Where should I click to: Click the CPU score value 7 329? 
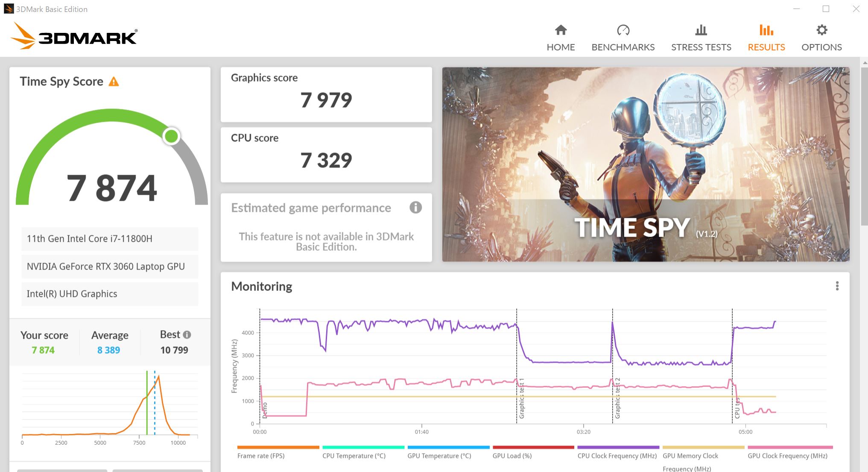[326, 161]
